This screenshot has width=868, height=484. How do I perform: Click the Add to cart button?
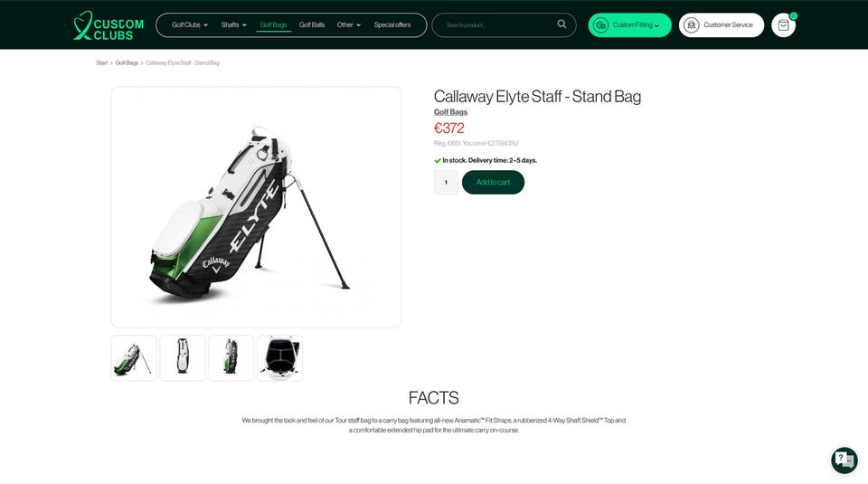pos(494,182)
